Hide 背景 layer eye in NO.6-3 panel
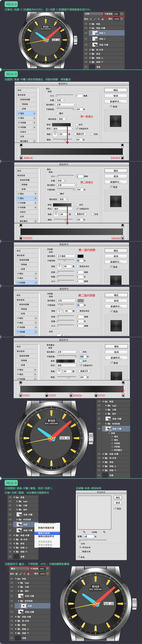The height and width of the screenshot is (644, 142). 86,67
